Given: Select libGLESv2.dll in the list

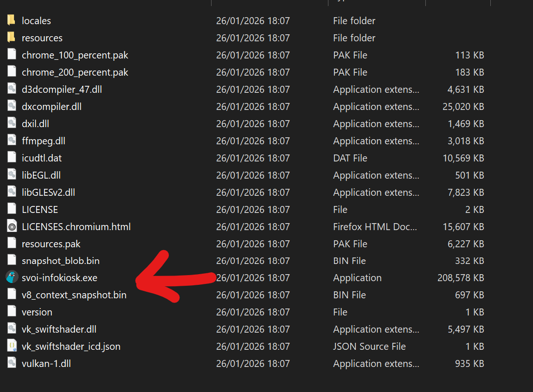Looking at the screenshot, I should 48,193.
